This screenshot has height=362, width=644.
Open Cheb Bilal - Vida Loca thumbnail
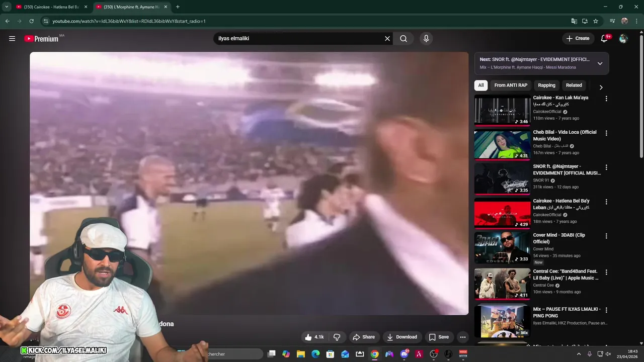(502, 145)
